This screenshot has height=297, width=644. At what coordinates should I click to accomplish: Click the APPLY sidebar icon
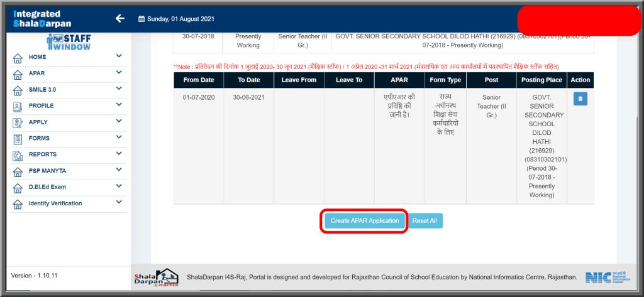pos(18,123)
